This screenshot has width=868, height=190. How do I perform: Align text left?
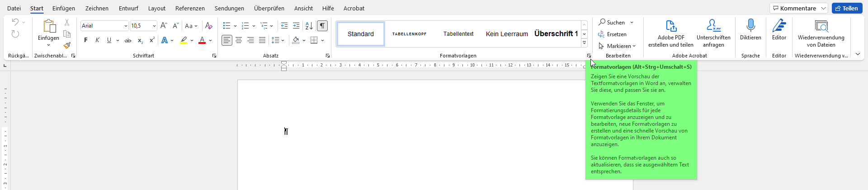(227, 40)
